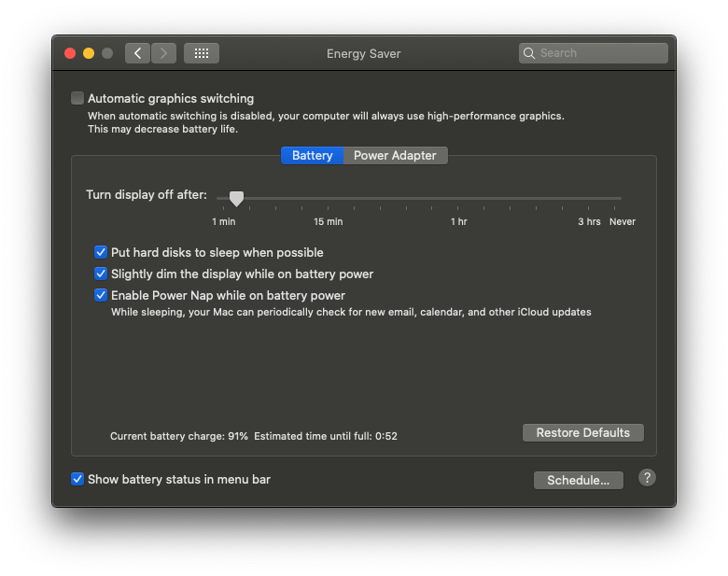Close the Energy Saver window

pyautogui.click(x=70, y=53)
